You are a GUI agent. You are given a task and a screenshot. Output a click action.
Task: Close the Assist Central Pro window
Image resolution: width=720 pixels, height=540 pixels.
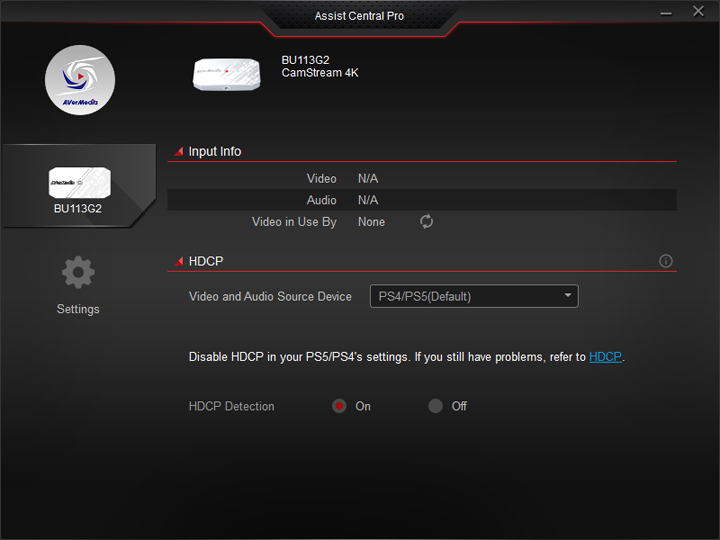[x=698, y=12]
